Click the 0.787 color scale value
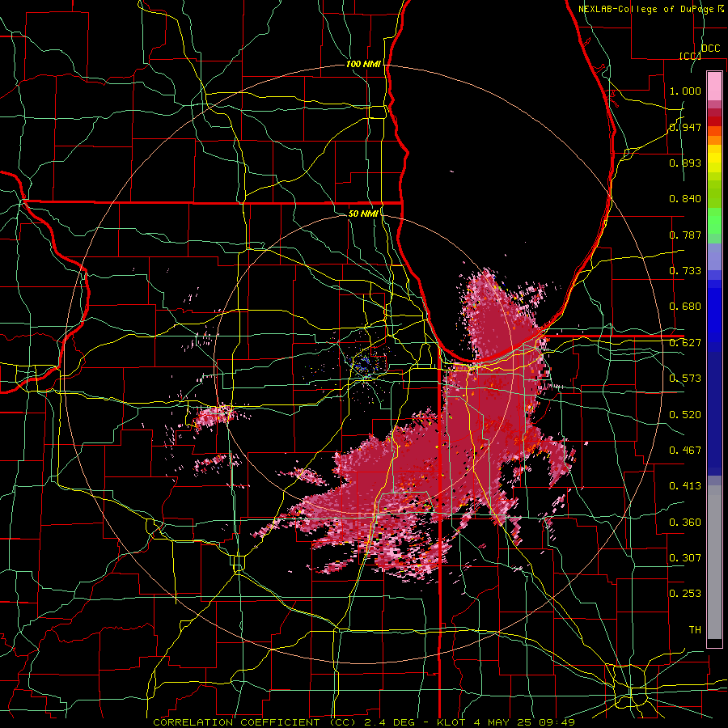728x728 pixels. [685, 235]
